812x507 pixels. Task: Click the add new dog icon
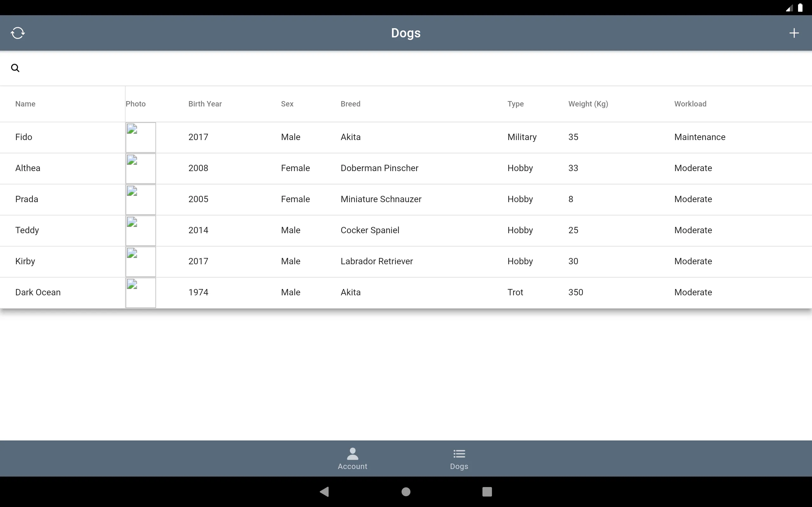coord(794,32)
